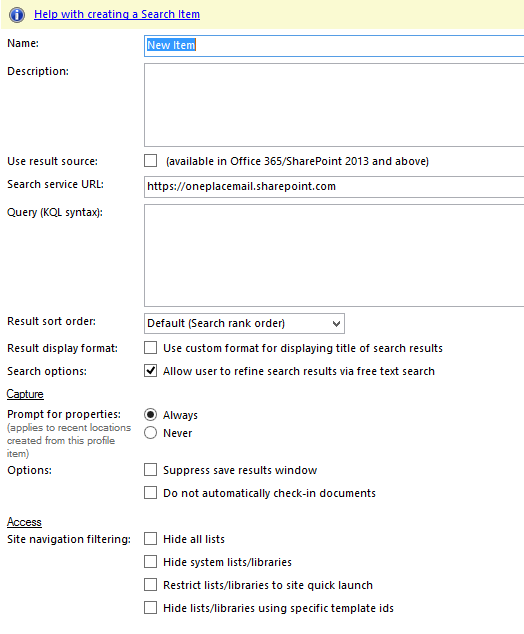Expand sort order list via its arrow

[336, 324]
